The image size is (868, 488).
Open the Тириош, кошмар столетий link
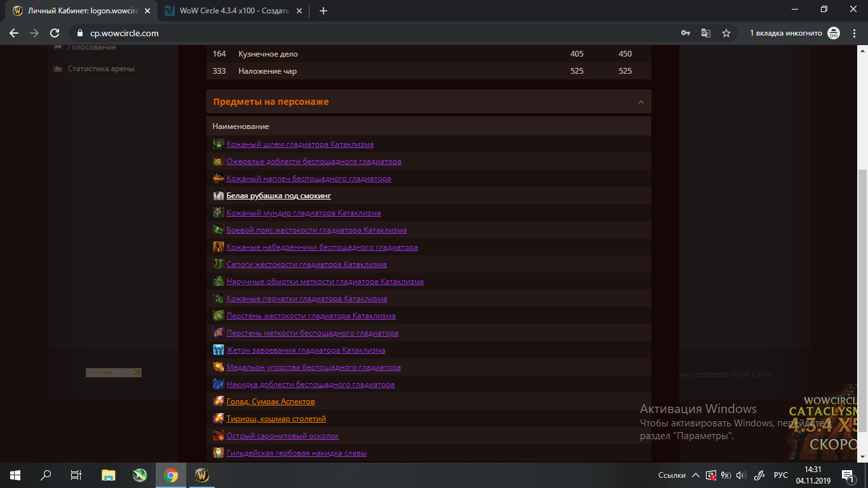pyautogui.click(x=276, y=419)
